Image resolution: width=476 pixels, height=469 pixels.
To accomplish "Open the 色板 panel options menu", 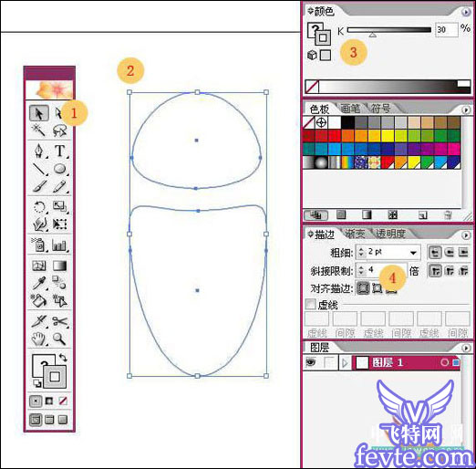I will [x=466, y=109].
